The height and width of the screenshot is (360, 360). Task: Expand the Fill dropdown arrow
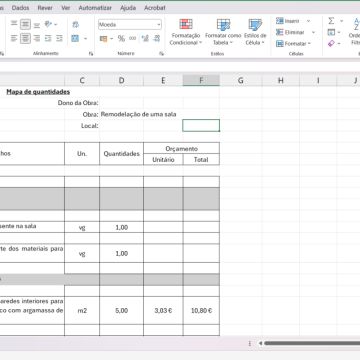(339, 33)
